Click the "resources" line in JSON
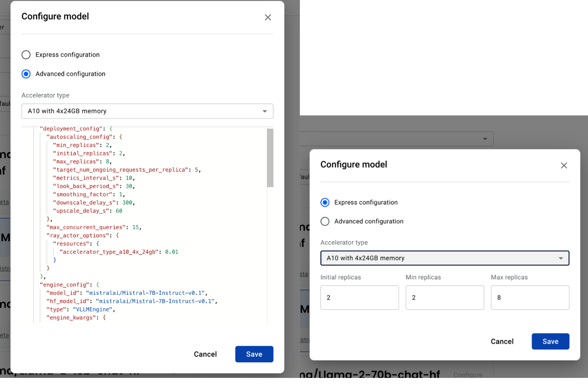Screen dimensions: 588x392 pyautogui.click(x=76, y=244)
